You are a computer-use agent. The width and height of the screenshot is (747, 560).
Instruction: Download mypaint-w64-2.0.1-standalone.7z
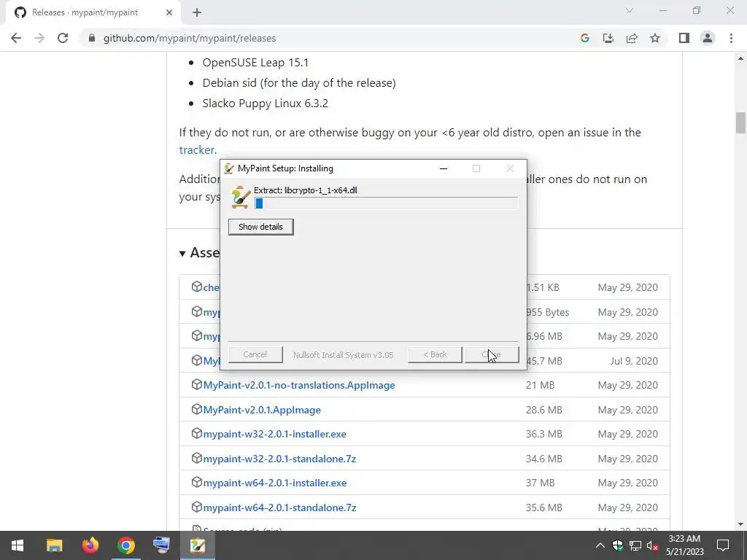(x=279, y=507)
